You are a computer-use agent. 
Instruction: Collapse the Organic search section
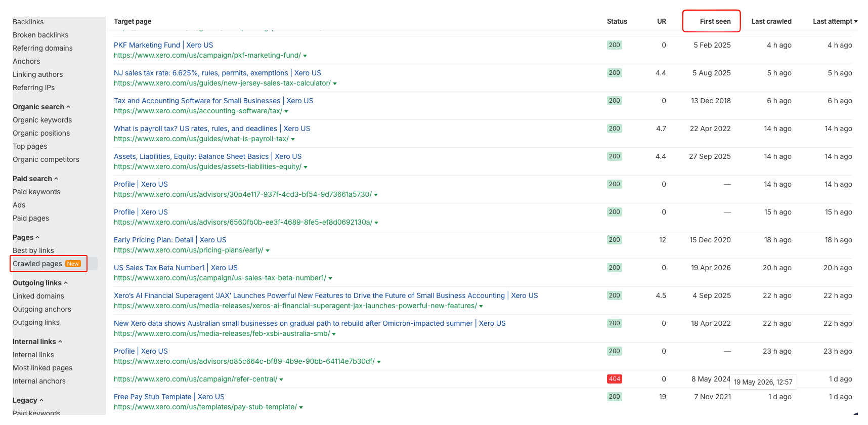(x=41, y=107)
